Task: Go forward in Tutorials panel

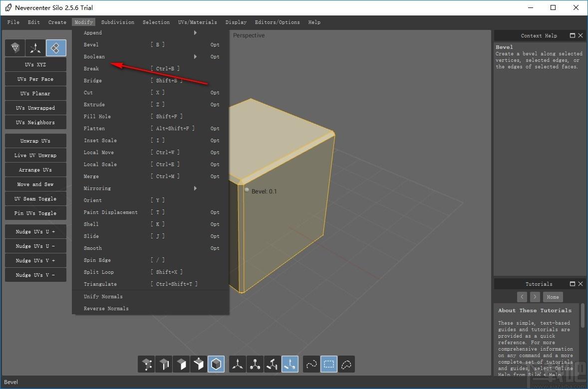Action: click(535, 297)
